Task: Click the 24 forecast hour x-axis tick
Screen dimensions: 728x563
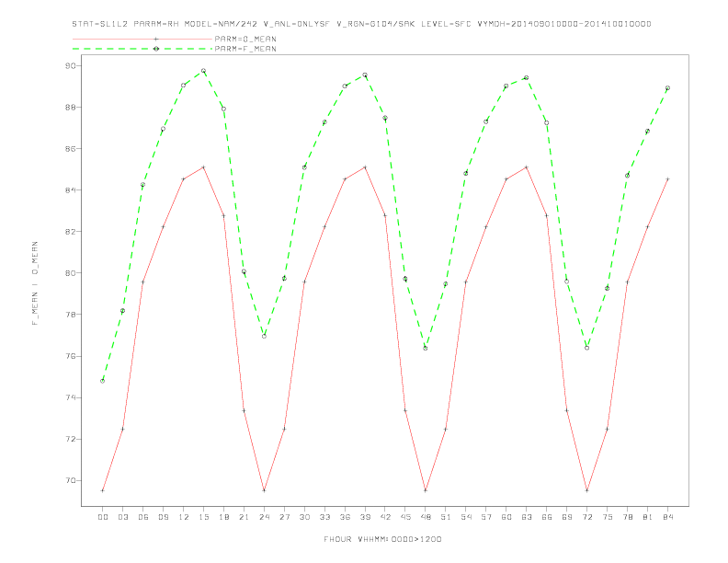Action: pyautogui.click(x=264, y=517)
